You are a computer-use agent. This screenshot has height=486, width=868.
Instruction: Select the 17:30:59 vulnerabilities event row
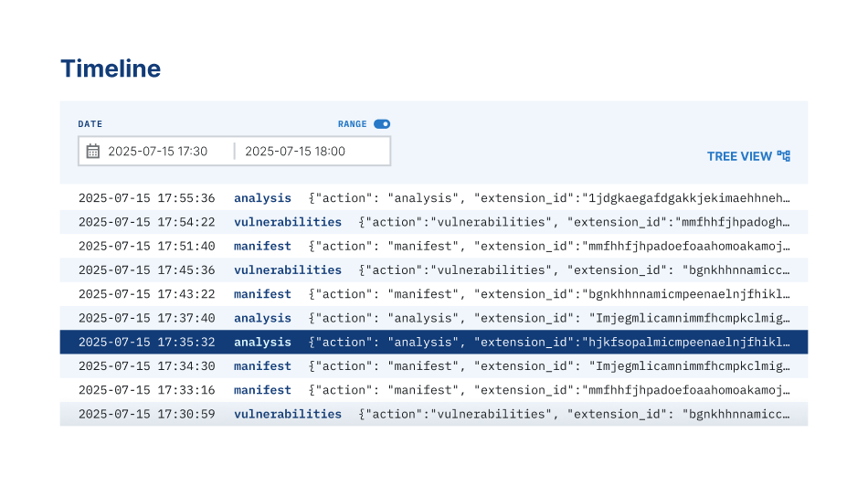tap(434, 414)
